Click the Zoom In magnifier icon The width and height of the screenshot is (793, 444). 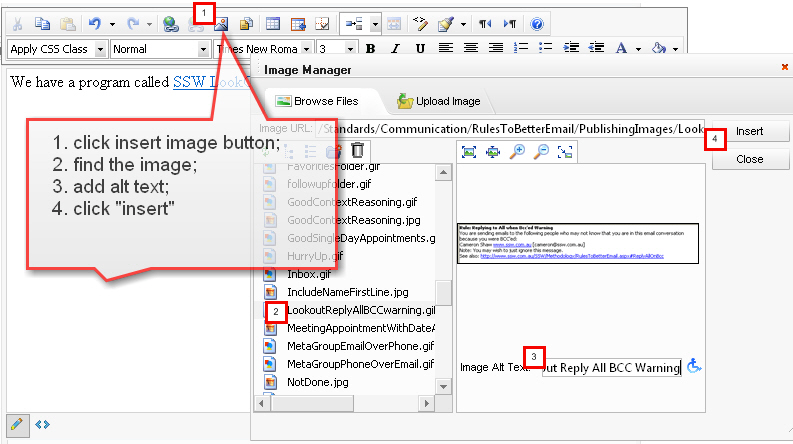coord(517,151)
